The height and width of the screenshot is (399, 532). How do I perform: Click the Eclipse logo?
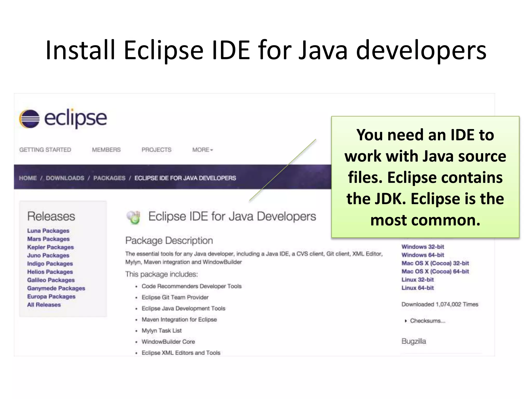click(63, 119)
